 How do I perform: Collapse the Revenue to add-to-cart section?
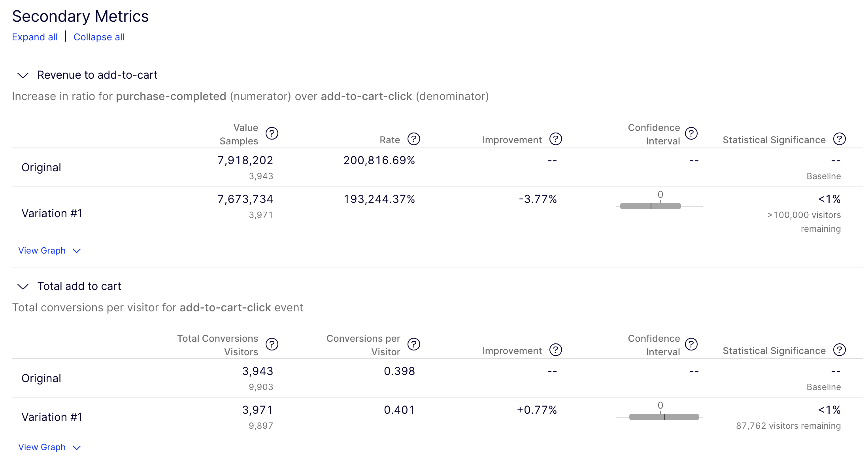(x=23, y=75)
